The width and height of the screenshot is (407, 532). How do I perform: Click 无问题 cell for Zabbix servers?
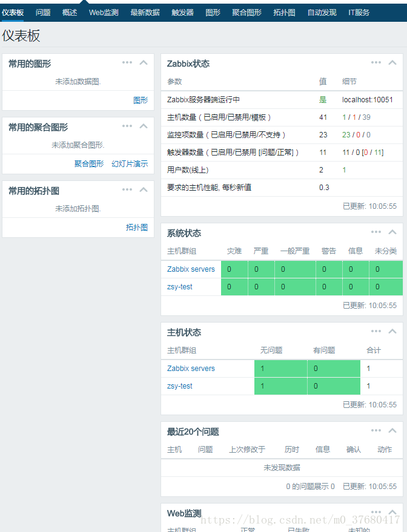281,369
